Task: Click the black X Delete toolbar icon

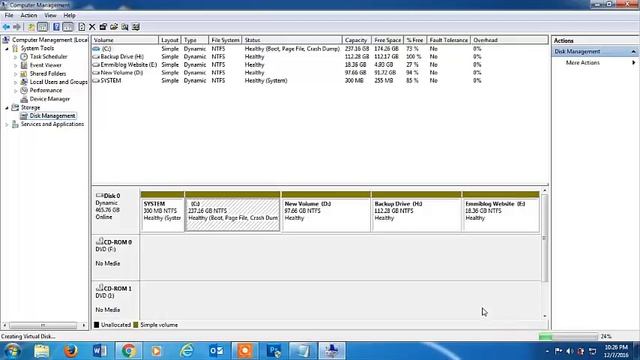Action: 92,27
